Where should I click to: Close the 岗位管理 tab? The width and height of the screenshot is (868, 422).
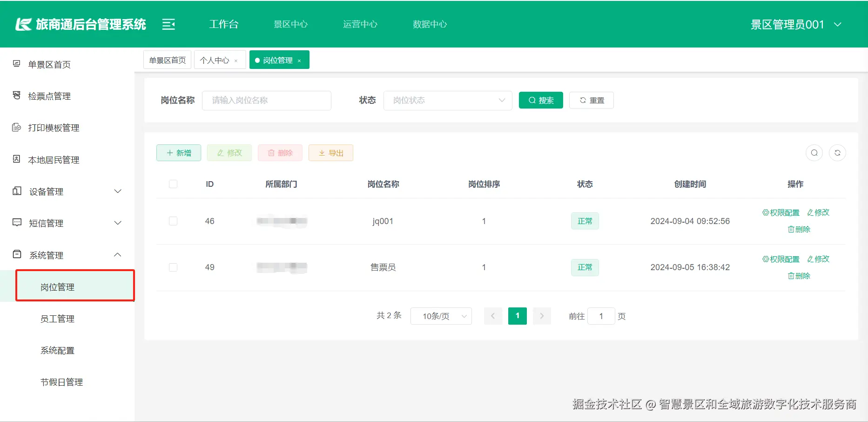tap(299, 61)
